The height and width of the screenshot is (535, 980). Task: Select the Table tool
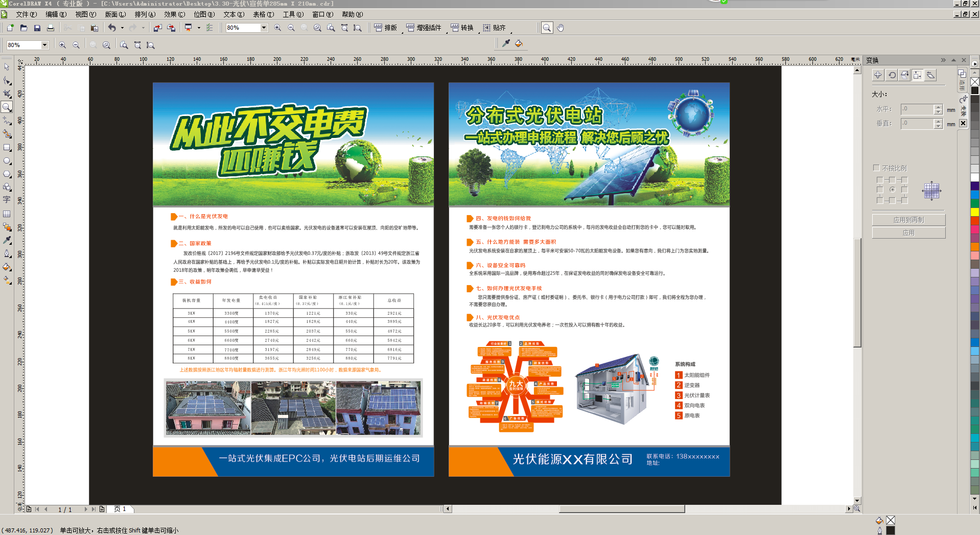coord(7,214)
